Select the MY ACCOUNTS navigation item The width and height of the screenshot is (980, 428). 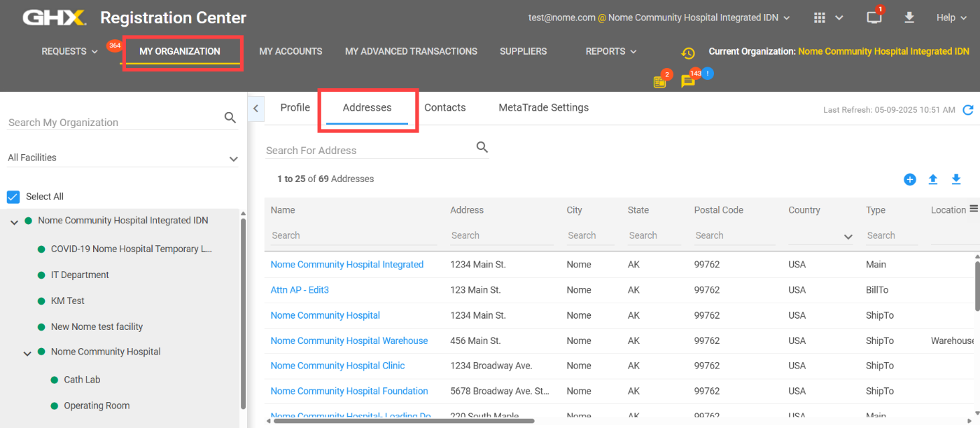(x=290, y=51)
